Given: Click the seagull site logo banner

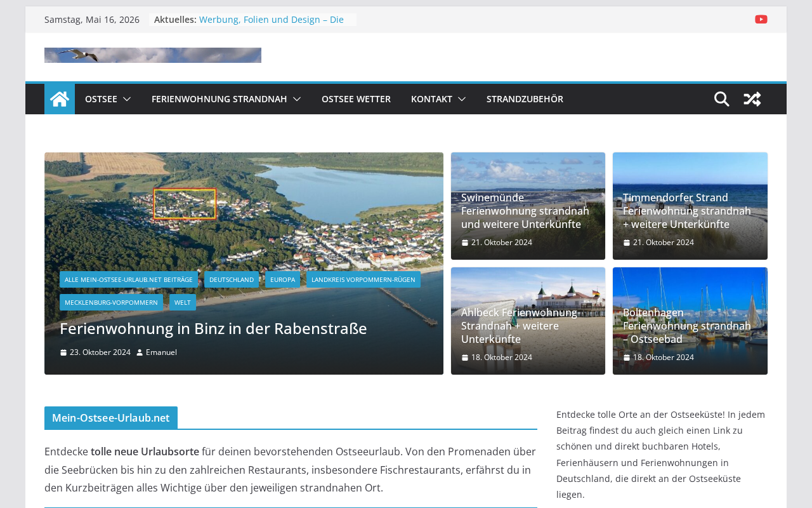Looking at the screenshot, I should tap(153, 55).
